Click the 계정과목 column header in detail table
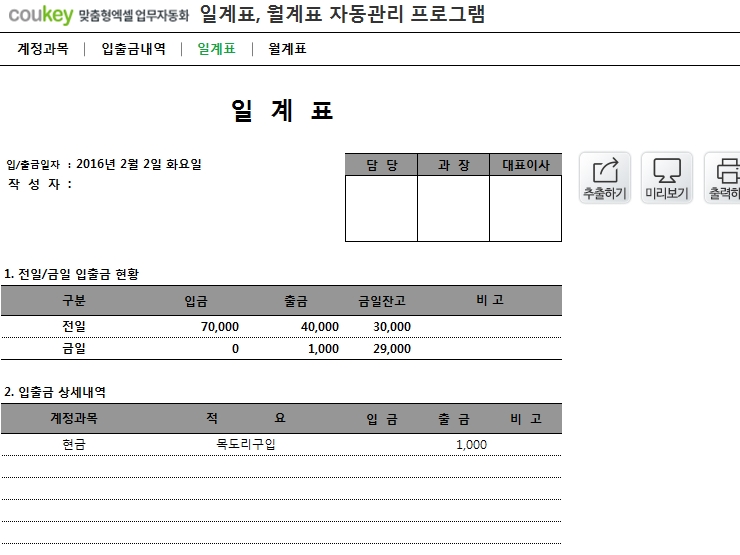Viewport: 740px width, 555px height. point(74,418)
